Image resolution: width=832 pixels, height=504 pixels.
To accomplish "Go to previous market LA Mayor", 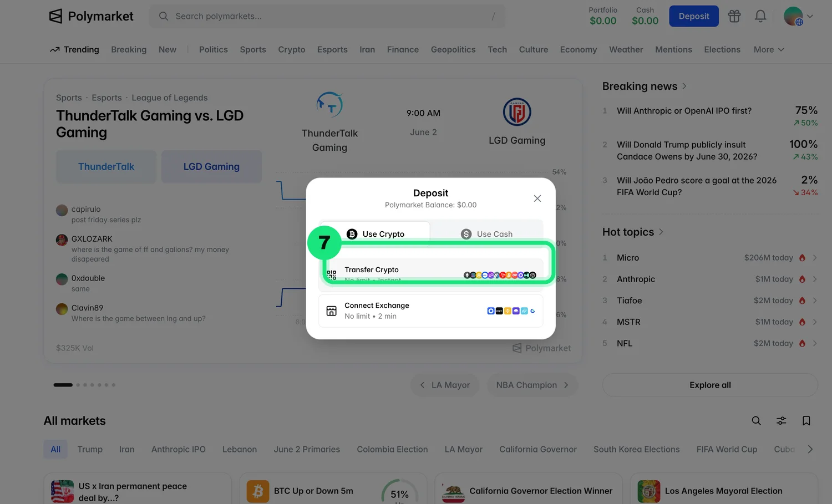I will [445, 385].
